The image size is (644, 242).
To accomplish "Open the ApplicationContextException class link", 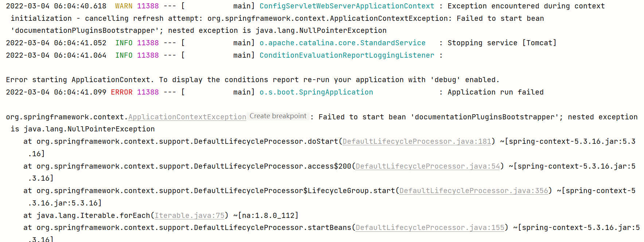I will tap(187, 117).
